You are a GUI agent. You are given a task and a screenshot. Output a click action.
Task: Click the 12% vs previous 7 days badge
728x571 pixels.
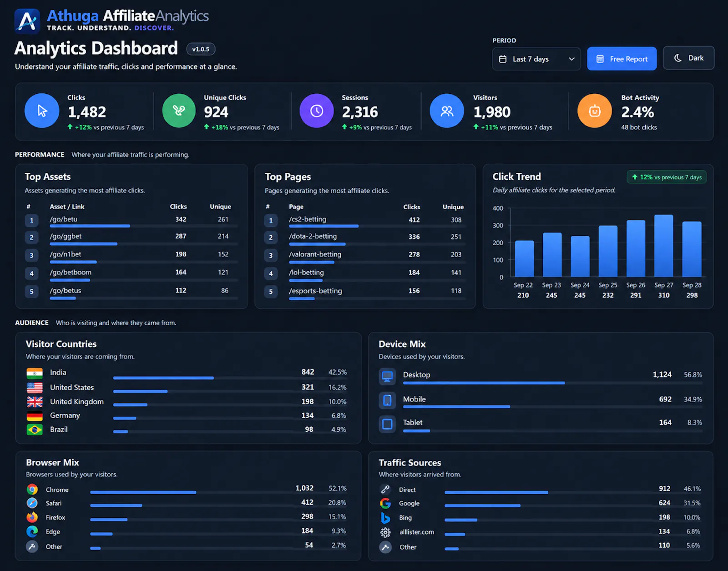tap(667, 177)
